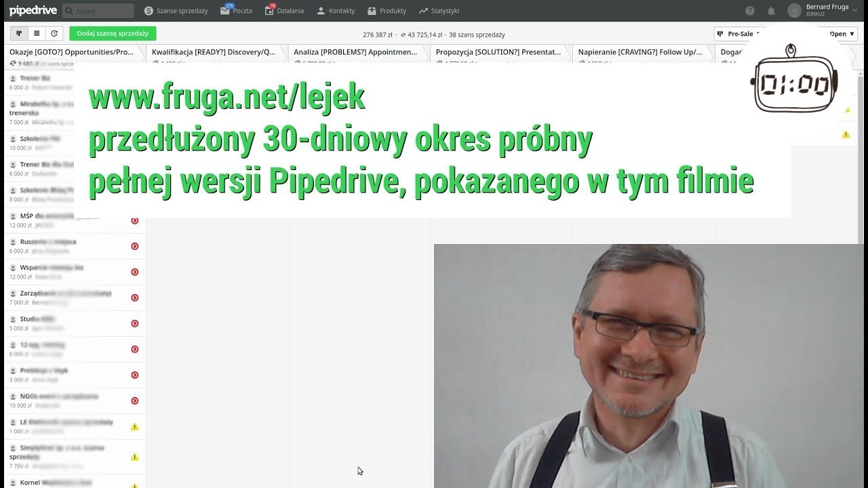868x488 pixels.
Task: Open the Prelekcja deal card
Action: click(x=75, y=375)
